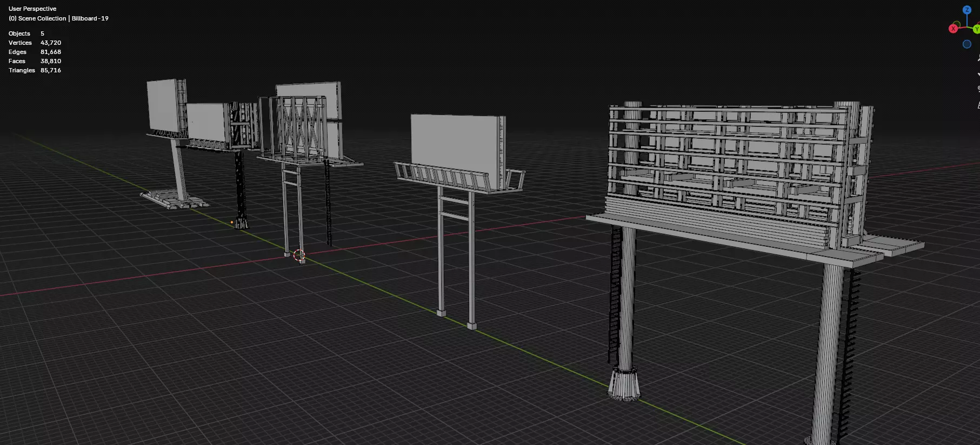
Task: Click the green Y axis gizmo handle
Action: [x=976, y=29]
